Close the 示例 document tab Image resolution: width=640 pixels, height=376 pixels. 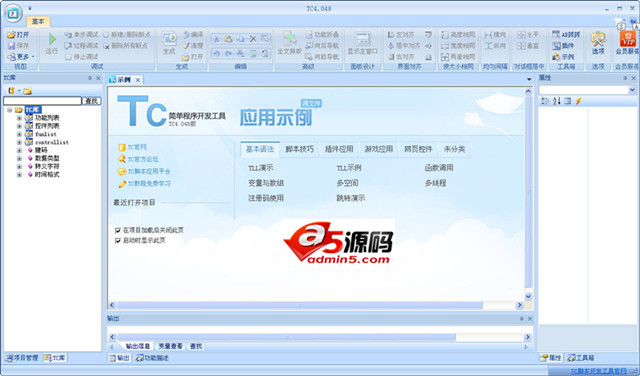(138, 80)
